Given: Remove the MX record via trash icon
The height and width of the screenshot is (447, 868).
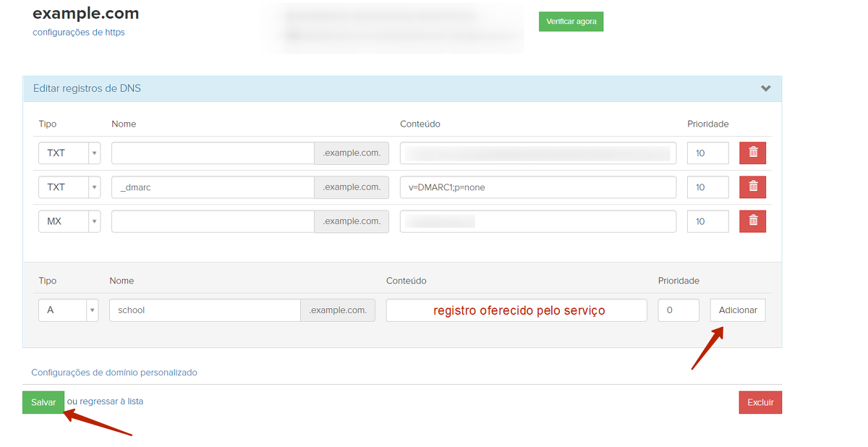Looking at the screenshot, I should click(x=752, y=221).
